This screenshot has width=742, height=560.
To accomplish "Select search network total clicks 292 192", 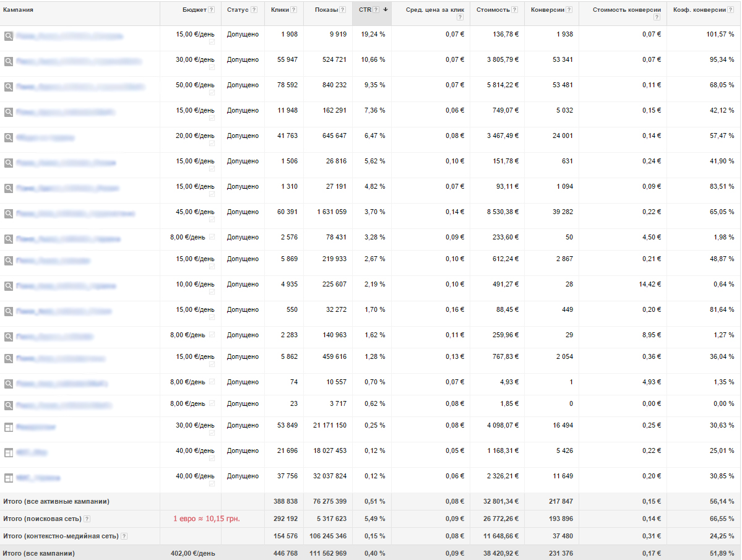I will click(285, 519).
